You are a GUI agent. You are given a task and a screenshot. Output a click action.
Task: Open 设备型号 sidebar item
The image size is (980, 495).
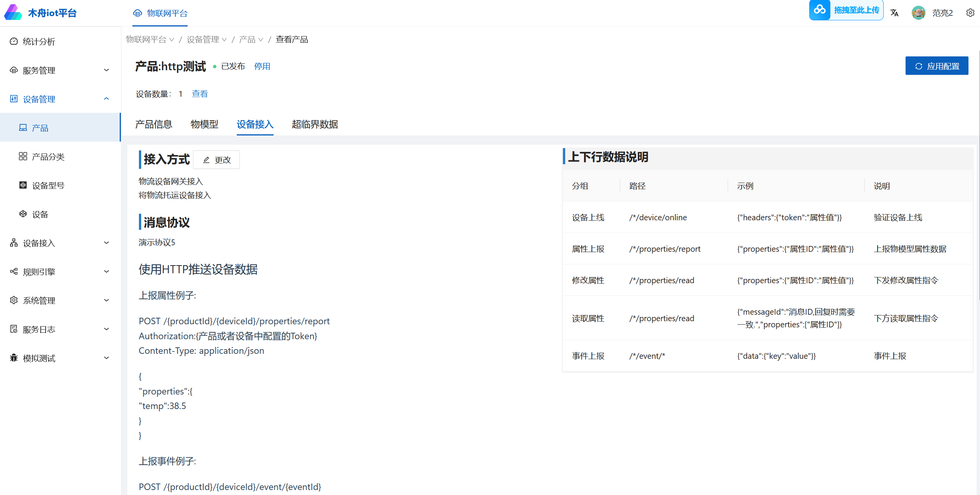pyautogui.click(x=48, y=185)
